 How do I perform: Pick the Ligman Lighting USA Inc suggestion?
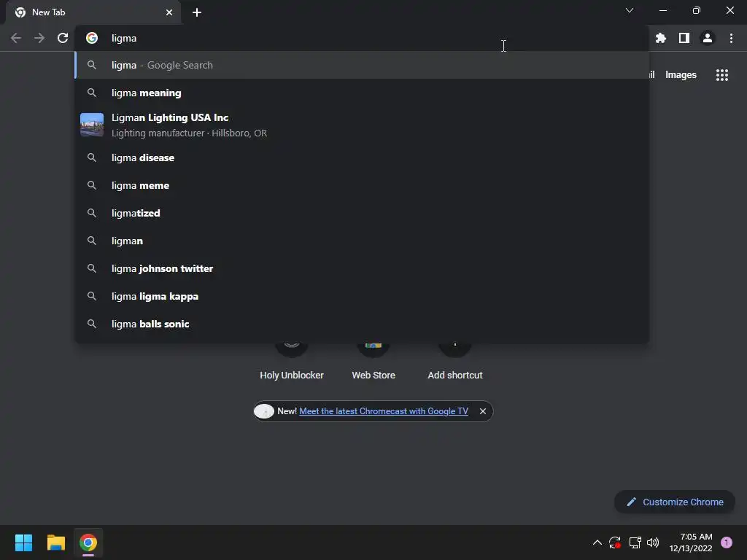[362, 125]
